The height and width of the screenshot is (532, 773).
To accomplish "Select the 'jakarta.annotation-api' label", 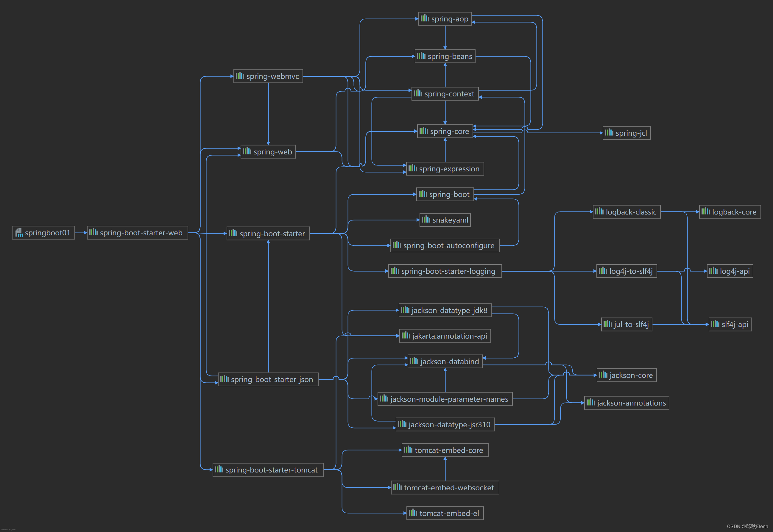I will [449, 336].
